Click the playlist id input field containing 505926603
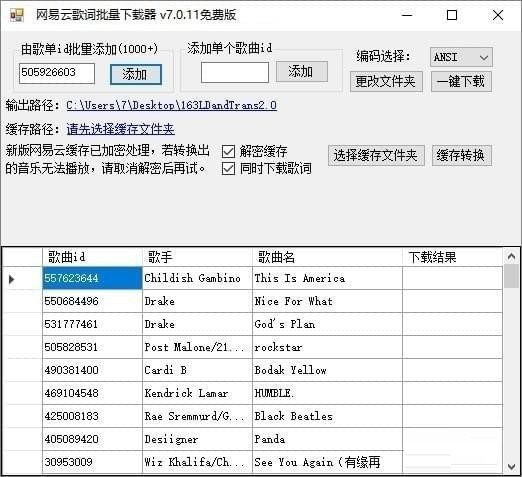Screen dimensions: 522x477 tap(57, 73)
